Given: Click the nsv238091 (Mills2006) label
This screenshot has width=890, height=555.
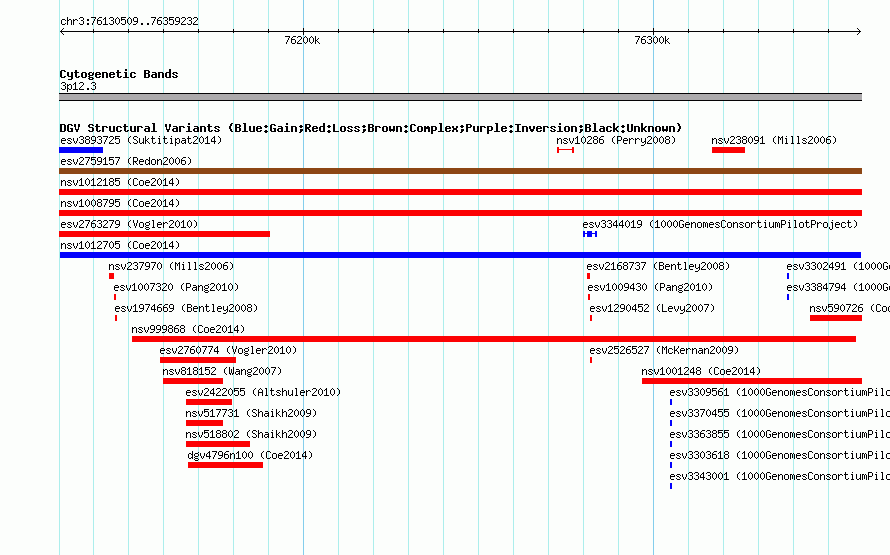Looking at the screenshot, I should [774, 140].
